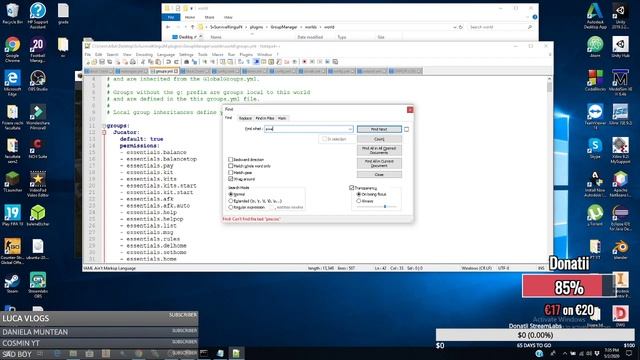Collapse the groups: fold marker
640x360 pixels.
coord(104,126)
